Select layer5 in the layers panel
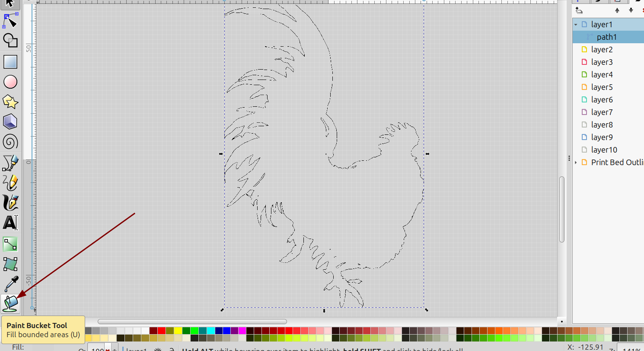The width and height of the screenshot is (644, 351). tap(602, 87)
